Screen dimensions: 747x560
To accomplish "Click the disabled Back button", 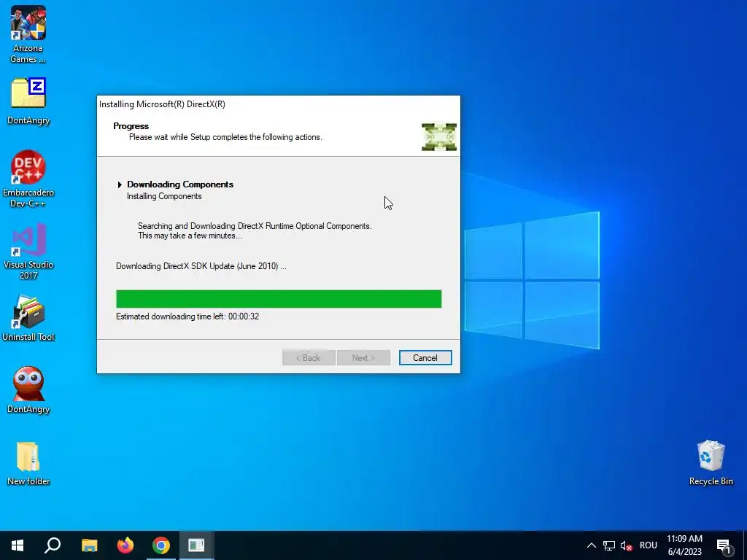I will click(309, 357).
